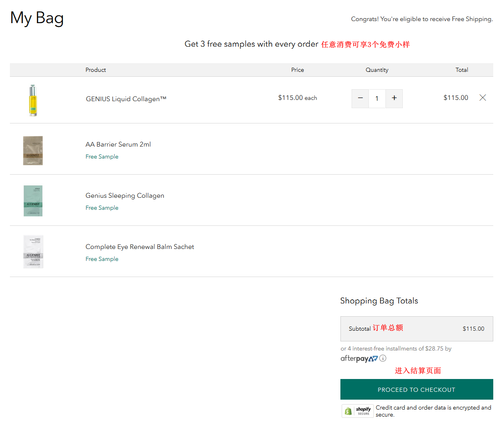Open Genius Sleeping Collagen product name
The height and width of the screenshot is (424, 504).
tap(125, 195)
